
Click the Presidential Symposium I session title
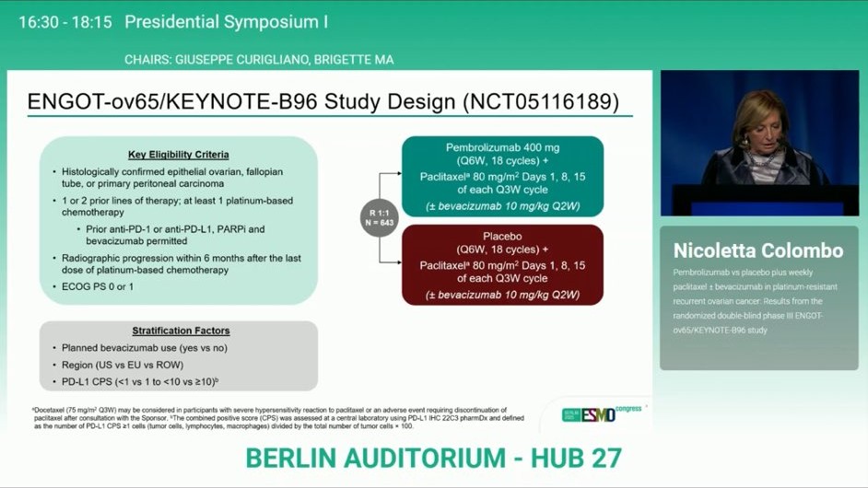tap(226, 21)
